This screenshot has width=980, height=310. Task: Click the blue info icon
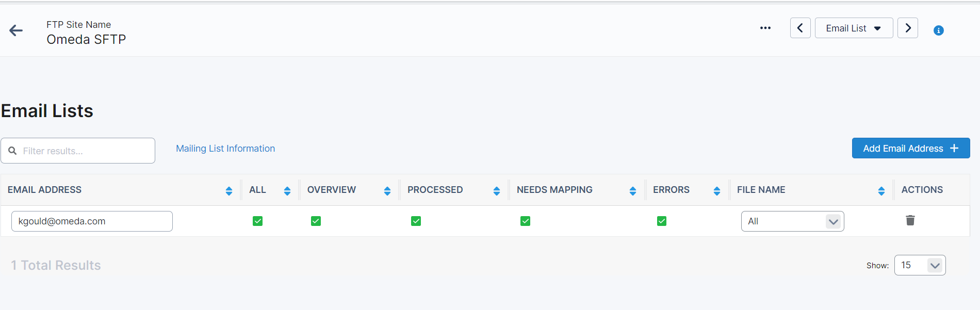point(938,30)
